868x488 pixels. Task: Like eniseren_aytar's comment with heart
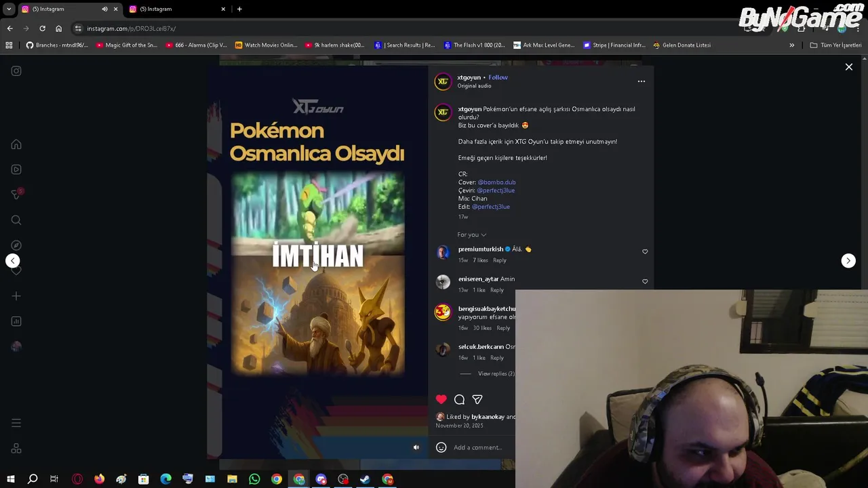pyautogui.click(x=645, y=281)
